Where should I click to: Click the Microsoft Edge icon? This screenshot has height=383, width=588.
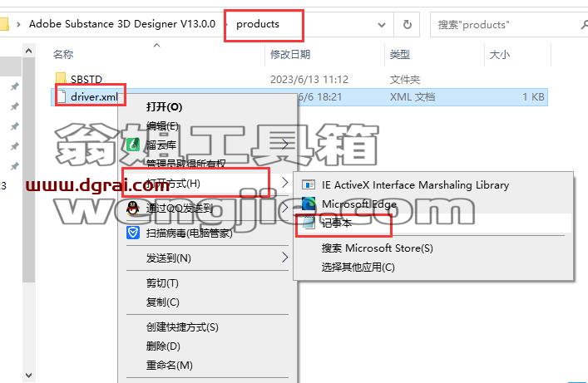pos(309,204)
